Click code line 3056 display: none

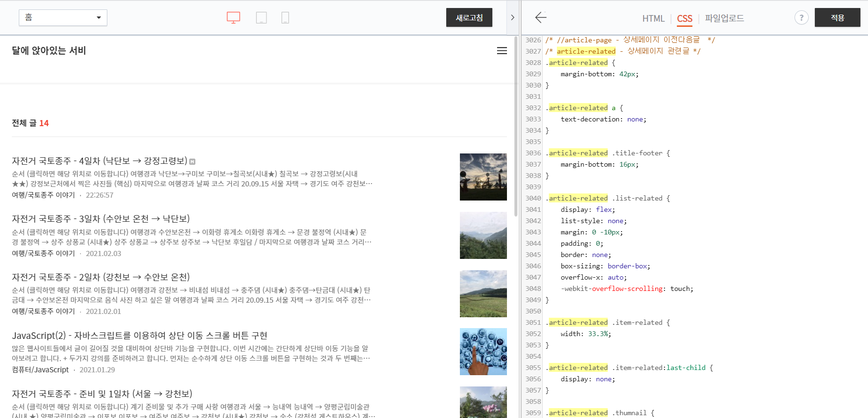pyautogui.click(x=587, y=379)
